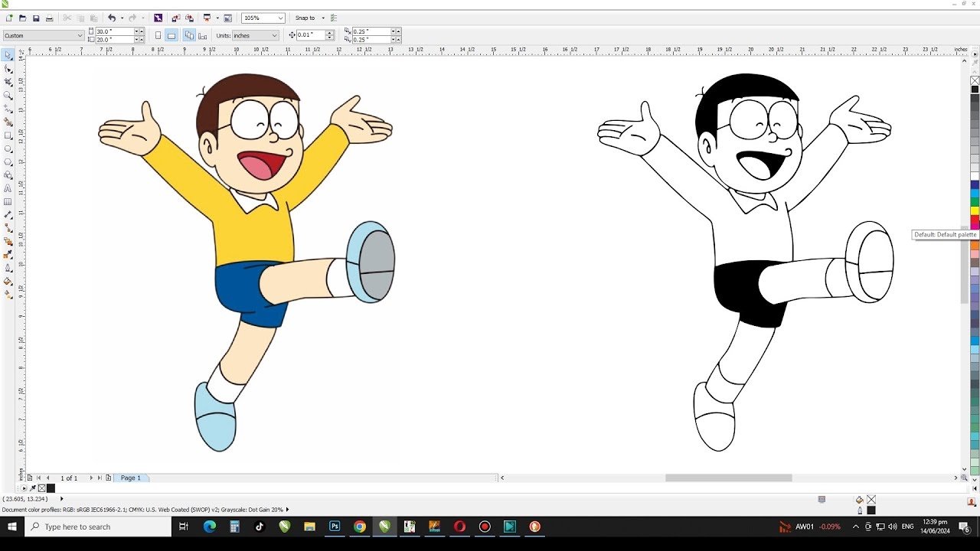This screenshot has width=980, height=551.
Task: Click the Snap to button
Action: click(x=305, y=18)
